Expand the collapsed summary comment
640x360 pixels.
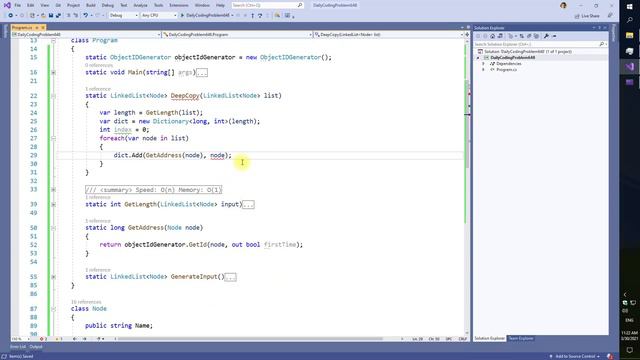tap(53, 190)
